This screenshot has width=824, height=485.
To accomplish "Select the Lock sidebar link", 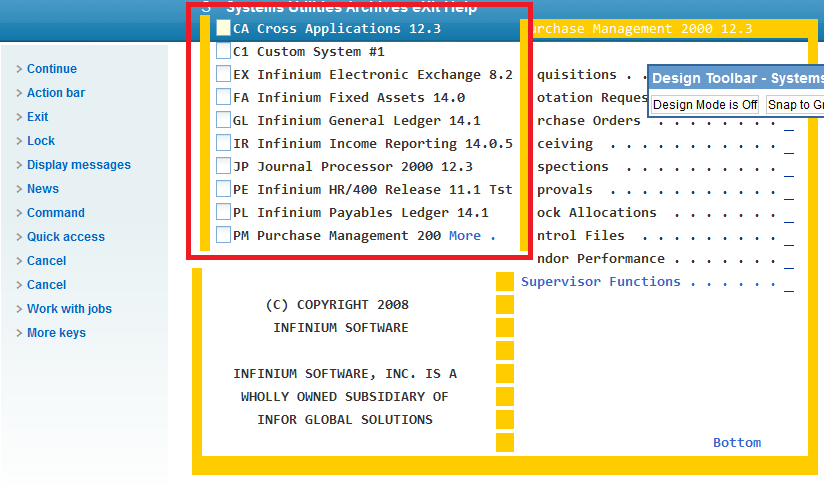I will [x=40, y=141].
